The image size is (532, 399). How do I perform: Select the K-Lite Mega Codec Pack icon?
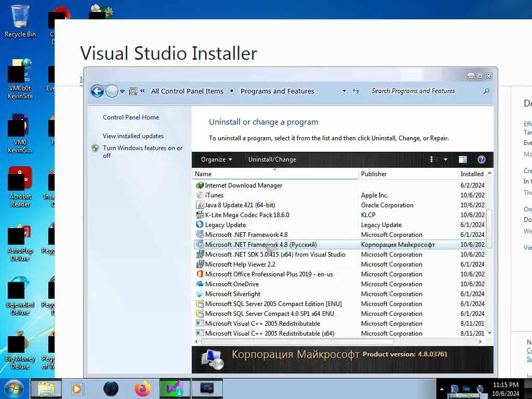tap(200, 215)
